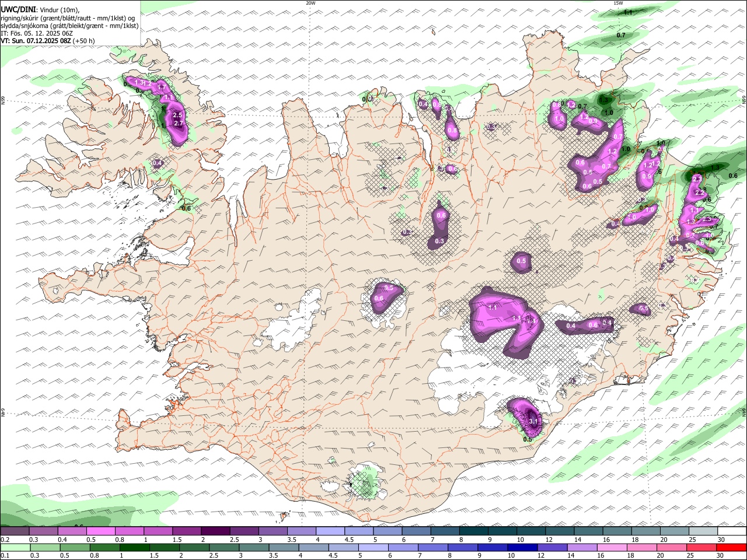Select the top-row dark teal swatch above 8
Screen dimensions: 747x560
click(x=473, y=531)
